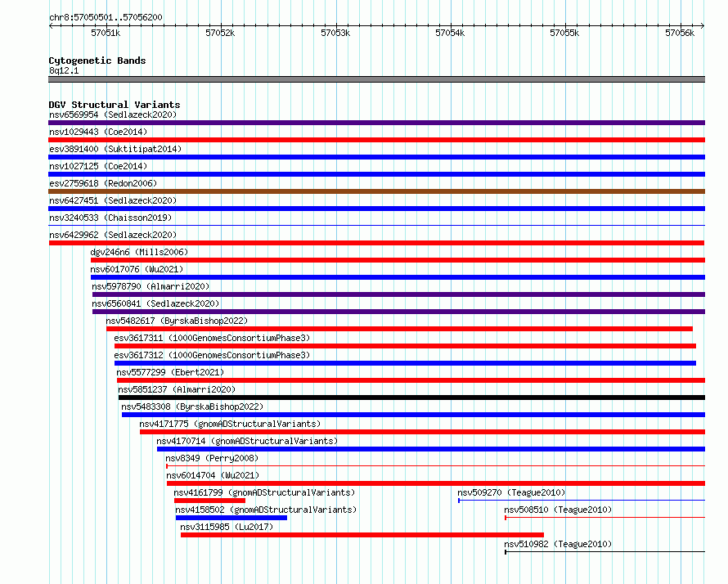
Task: Click the nsv6569954 (Sedlazeck2020) variant label
Action: pyautogui.click(x=113, y=115)
